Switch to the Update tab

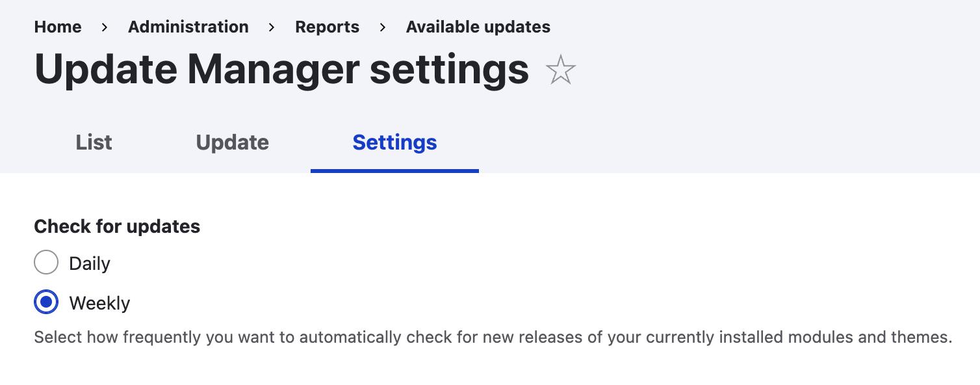[x=232, y=142]
